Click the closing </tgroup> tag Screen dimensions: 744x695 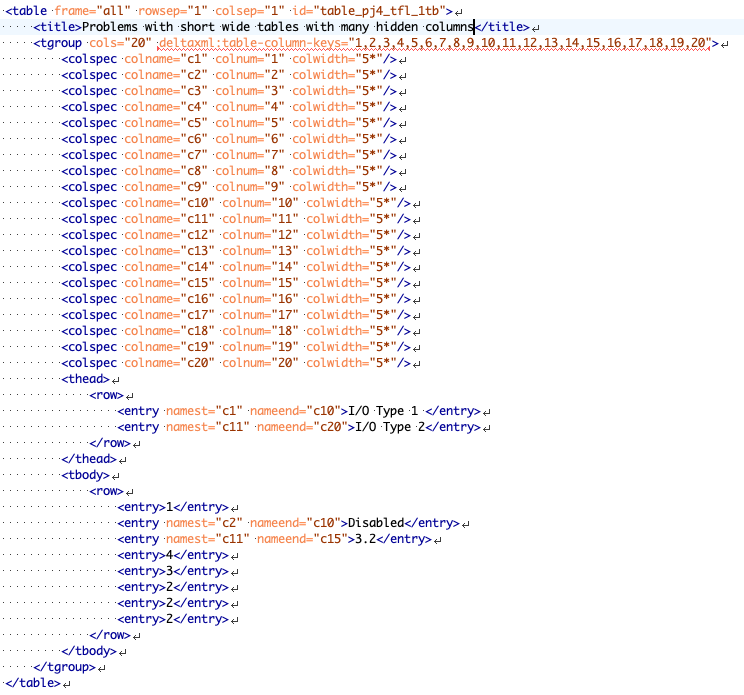(x=64, y=667)
